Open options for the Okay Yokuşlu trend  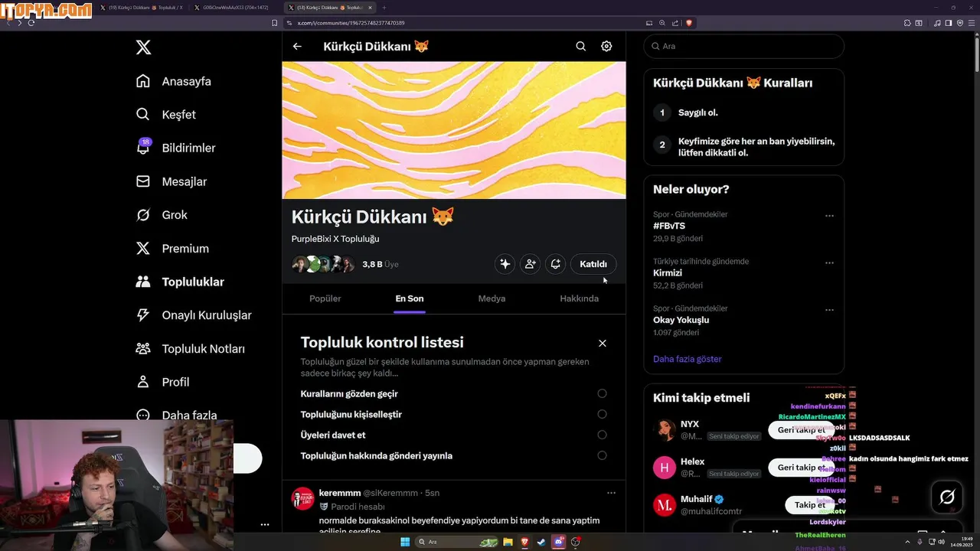[829, 310]
